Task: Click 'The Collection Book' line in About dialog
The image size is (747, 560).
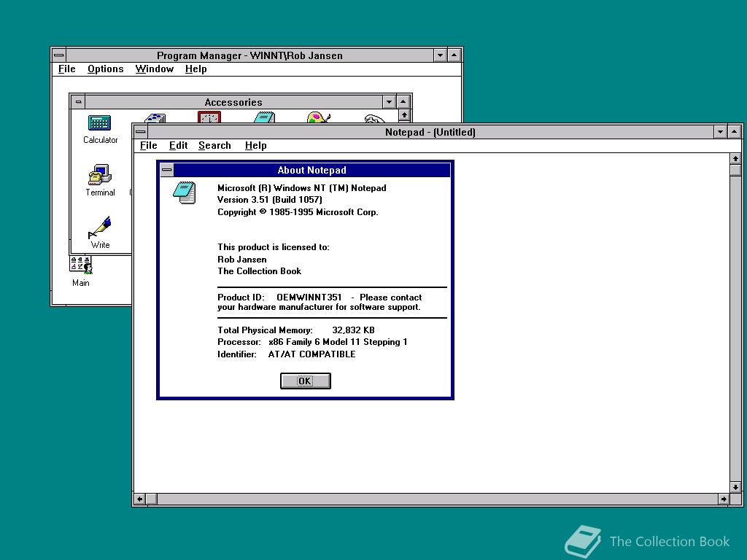Action: point(259,271)
